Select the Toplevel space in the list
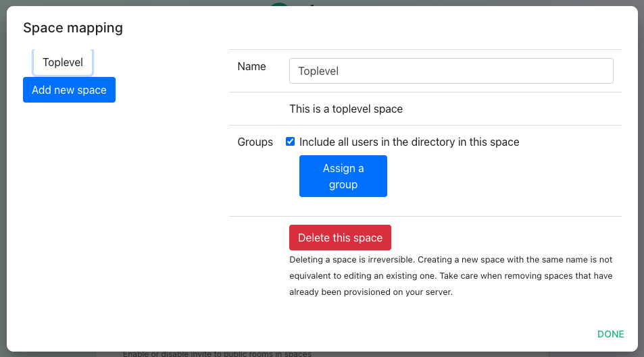644x357 pixels. [x=63, y=62]
